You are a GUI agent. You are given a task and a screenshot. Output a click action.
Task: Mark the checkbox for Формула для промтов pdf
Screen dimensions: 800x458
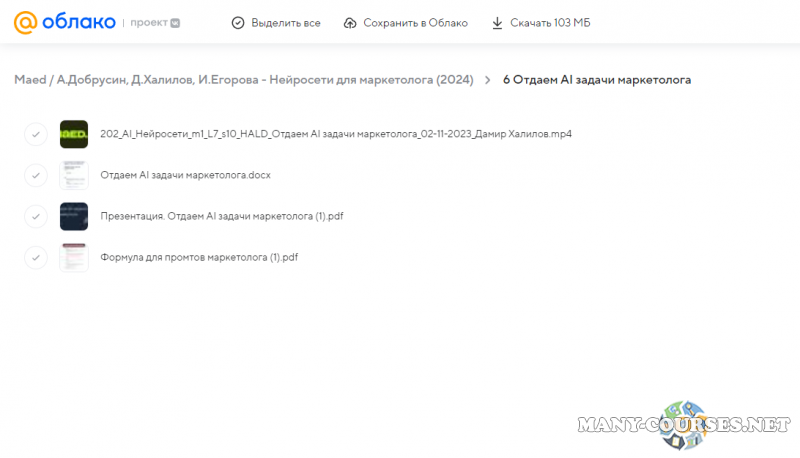pyautogui.click(x=36, y=257)
